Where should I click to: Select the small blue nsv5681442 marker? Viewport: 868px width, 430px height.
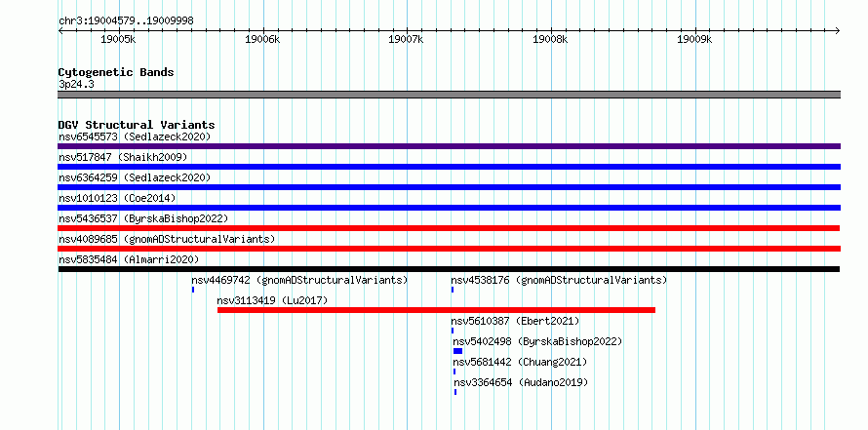tap(454, 371)
